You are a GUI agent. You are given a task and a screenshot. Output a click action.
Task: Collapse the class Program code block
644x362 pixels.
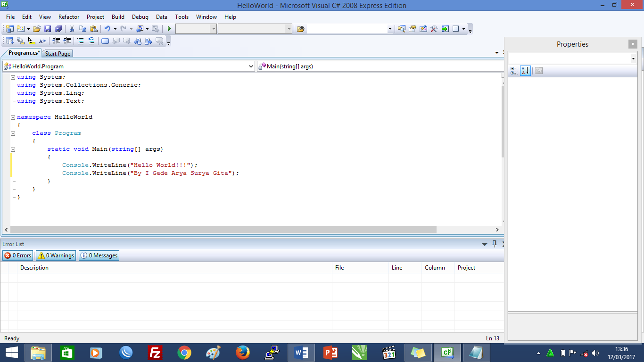tap(13, 133)
